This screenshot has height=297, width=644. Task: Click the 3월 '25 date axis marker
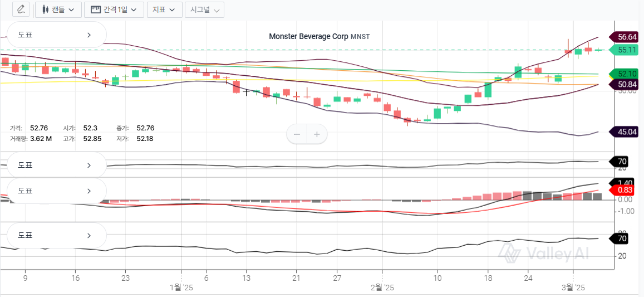tap(573, 288)
